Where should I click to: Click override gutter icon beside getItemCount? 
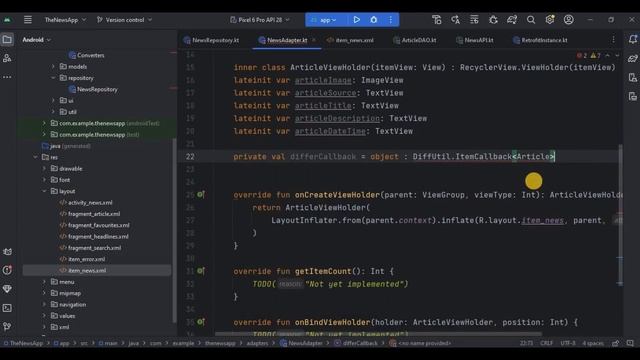click(201, 271)
